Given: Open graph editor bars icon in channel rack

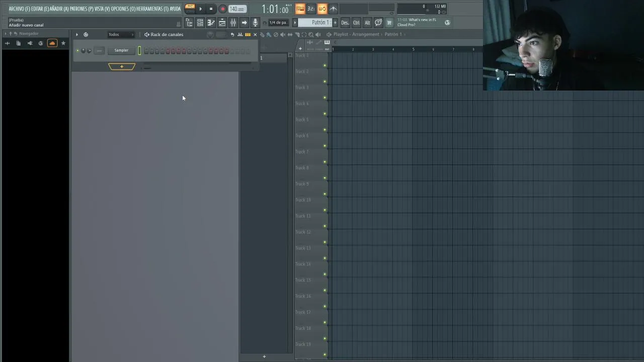Looking at the screenshot, I should click(240, 35).
